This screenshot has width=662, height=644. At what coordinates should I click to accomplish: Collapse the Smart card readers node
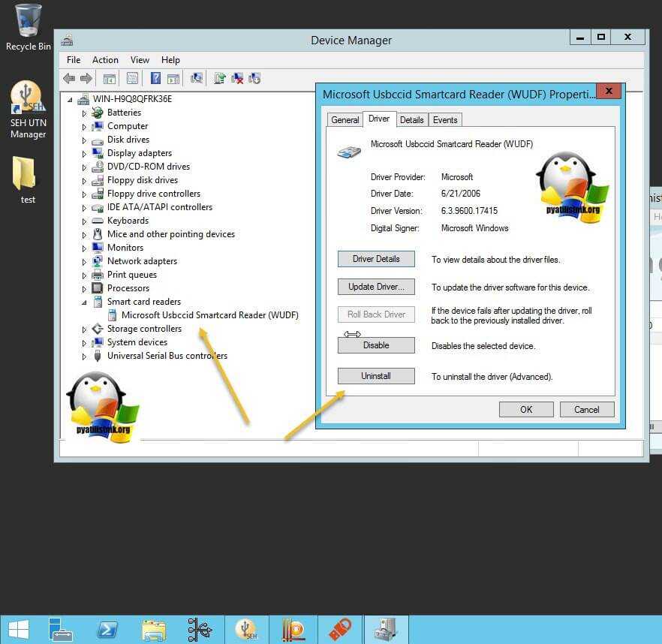pos(85,302)
